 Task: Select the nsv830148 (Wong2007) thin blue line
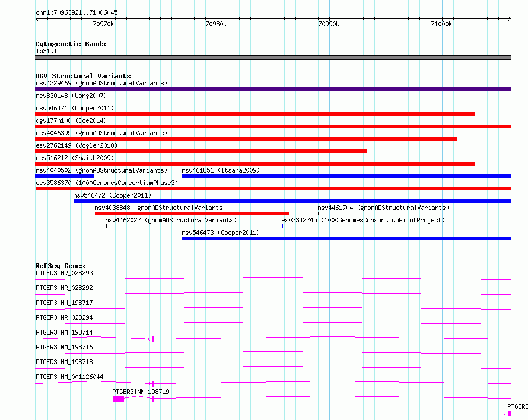pyautogui.click(x=273, y=101)
